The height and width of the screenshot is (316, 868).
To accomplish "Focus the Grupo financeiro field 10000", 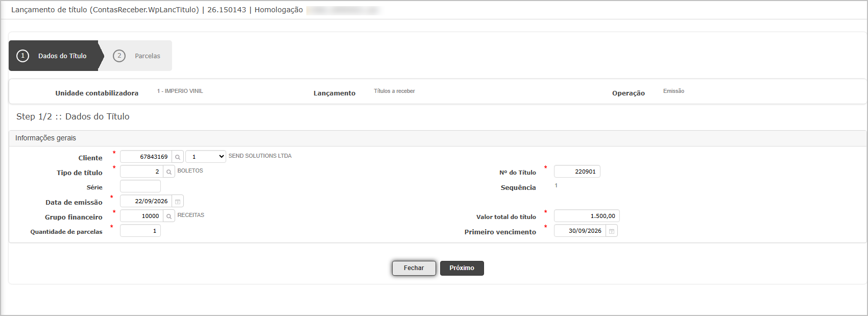I will click(x=142, y=216).
